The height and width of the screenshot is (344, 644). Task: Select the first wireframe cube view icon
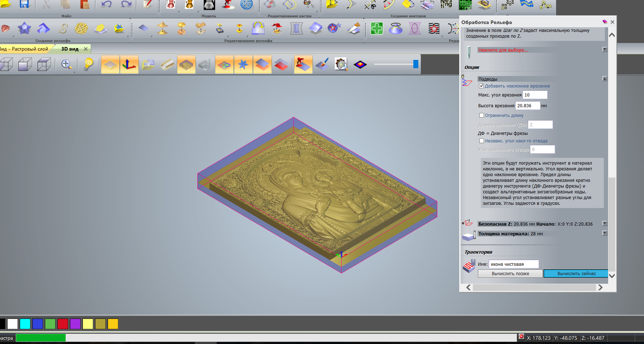click(x=6, y=65)
